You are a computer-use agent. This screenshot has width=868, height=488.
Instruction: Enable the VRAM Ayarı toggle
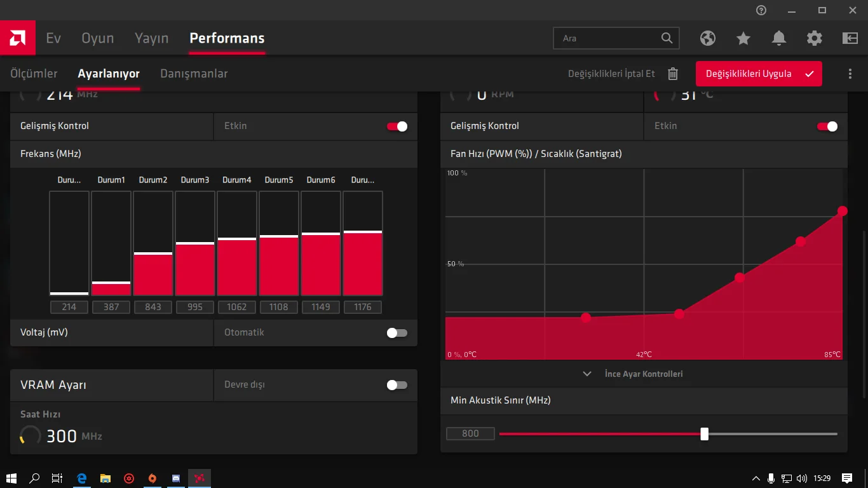coord(397,385)
